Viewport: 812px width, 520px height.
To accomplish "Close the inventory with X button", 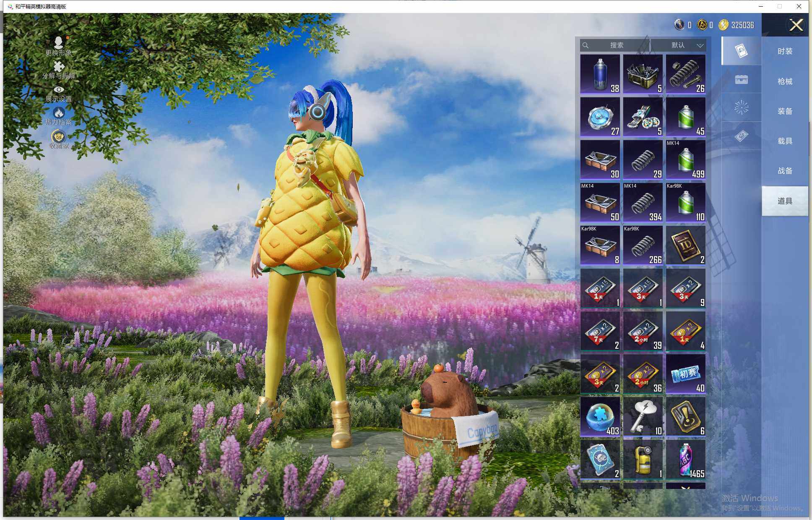I will coord(796,25).
